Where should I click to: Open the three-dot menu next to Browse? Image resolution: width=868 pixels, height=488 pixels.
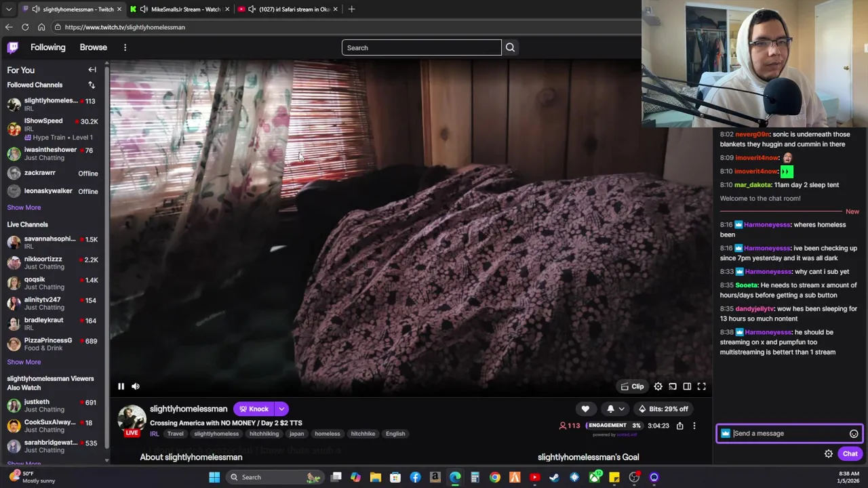125,47
